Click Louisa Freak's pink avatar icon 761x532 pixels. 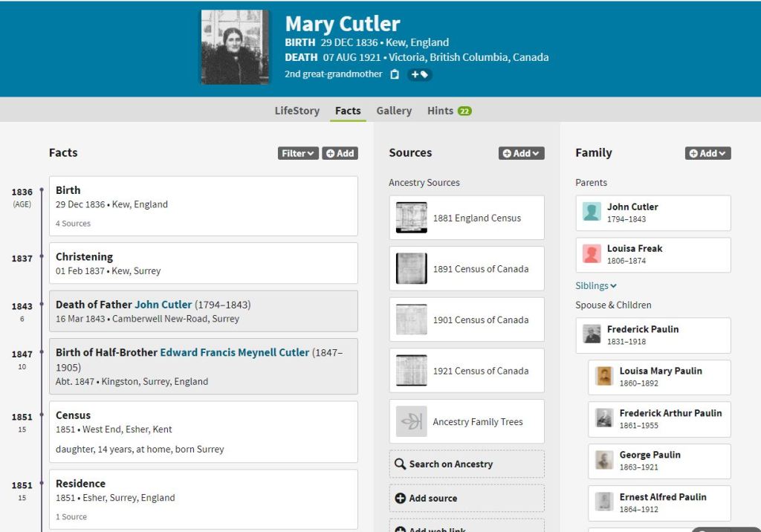click(592, 254)
